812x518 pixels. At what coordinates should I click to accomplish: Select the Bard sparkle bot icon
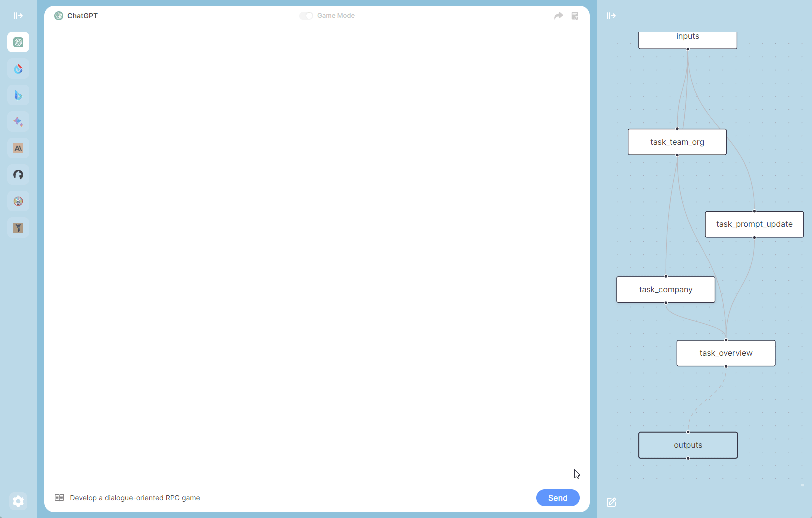tap(18, 122)
